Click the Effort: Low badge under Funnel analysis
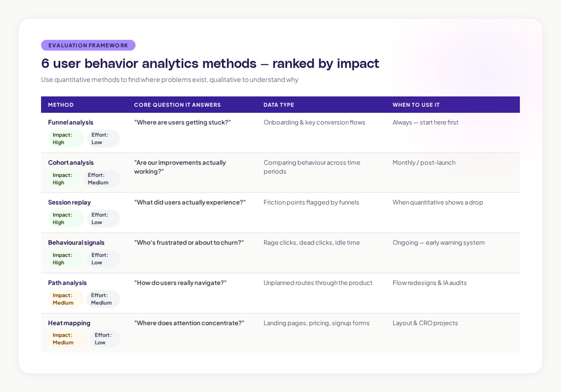 (x=103, y=139)
